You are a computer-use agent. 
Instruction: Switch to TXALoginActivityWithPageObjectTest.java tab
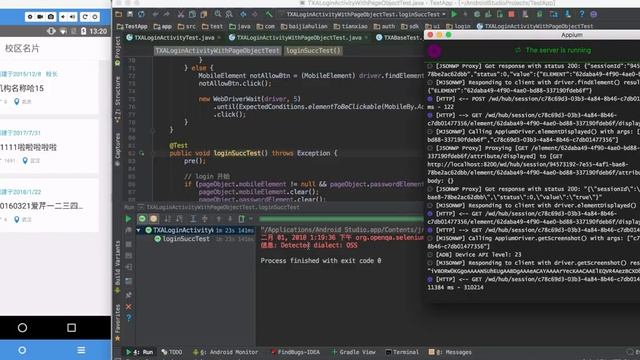(299, 38)
